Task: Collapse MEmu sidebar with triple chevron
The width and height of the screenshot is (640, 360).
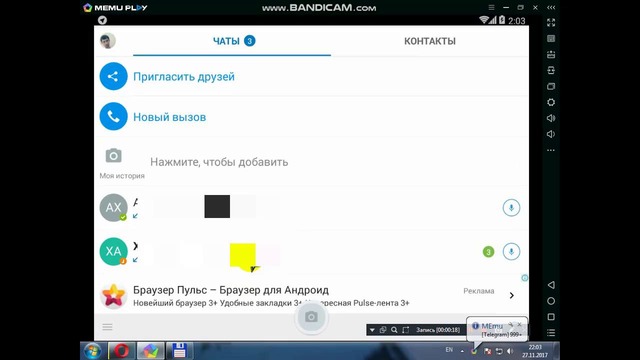Action: point(551,7)
